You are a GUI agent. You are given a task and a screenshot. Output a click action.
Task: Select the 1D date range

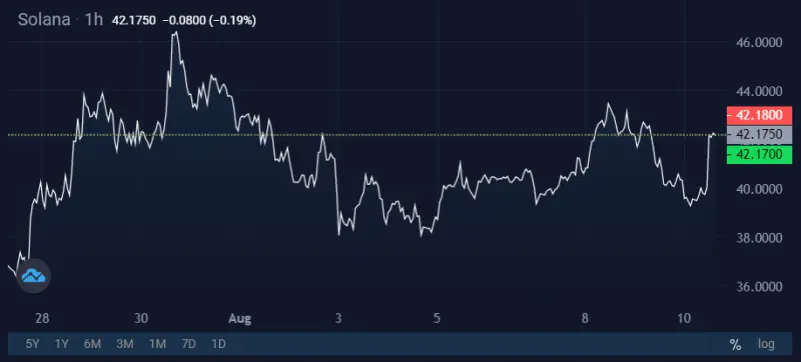[x=219, y=344]
